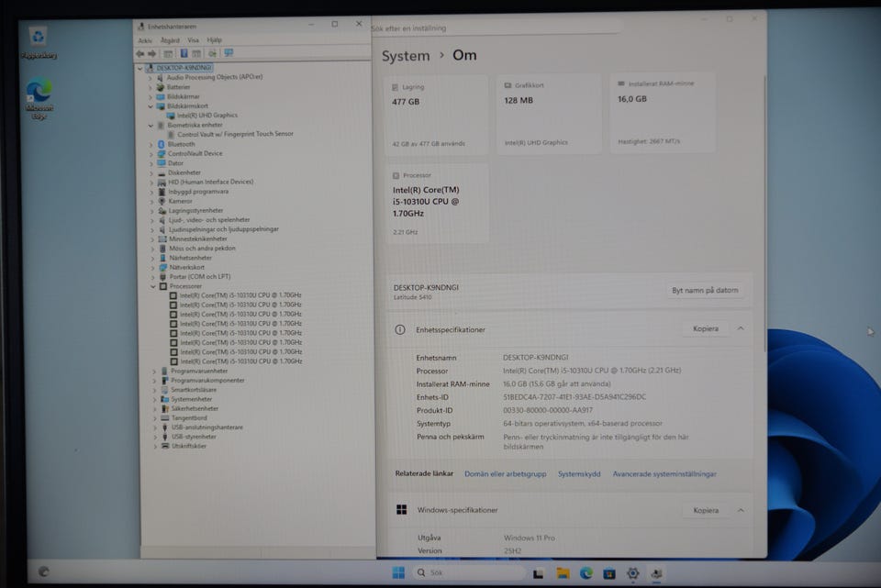Open File Explorer from the taskbar
The width and height of the screenshot is (881, 588).
coord(563,573)
